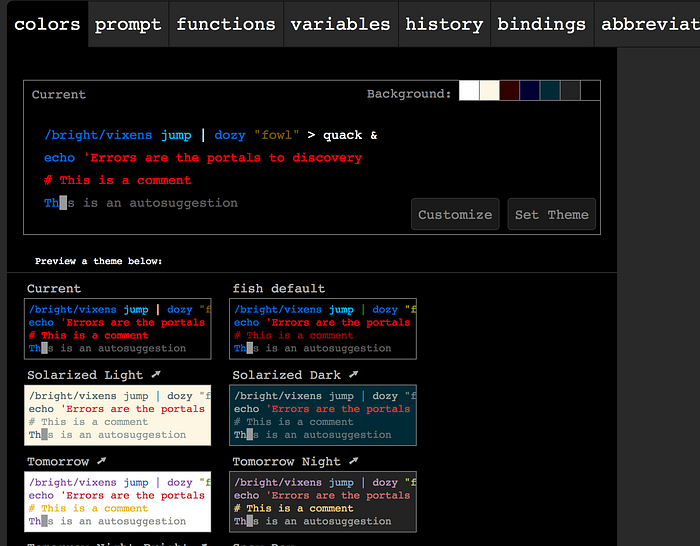
Task: Open Solarized Light external link arrow
Action: point(156,374)
